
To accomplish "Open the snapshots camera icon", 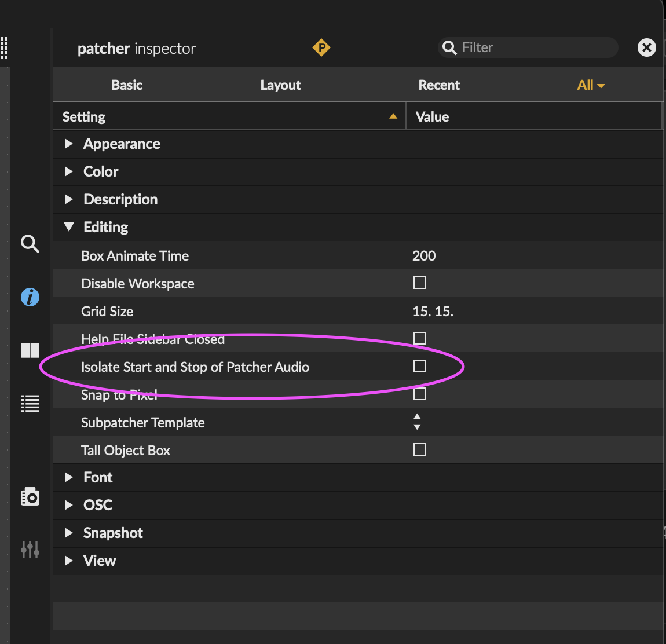I will (30, 496).
